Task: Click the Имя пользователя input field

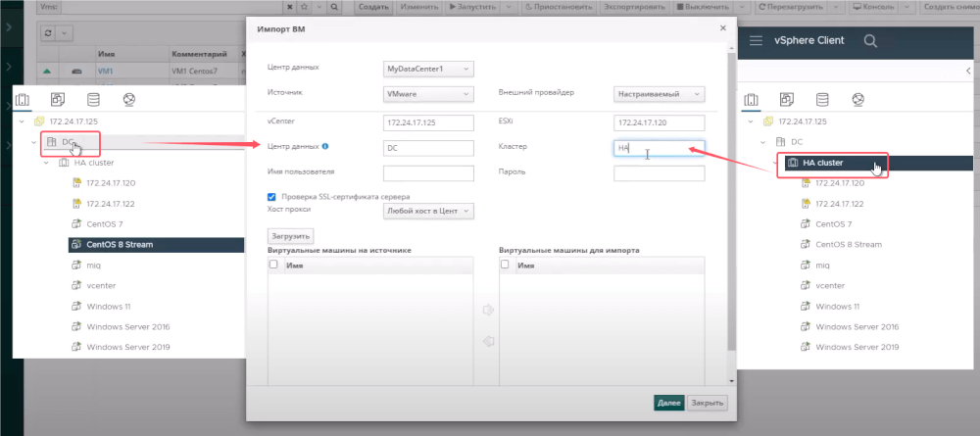Action: point(429,173)
